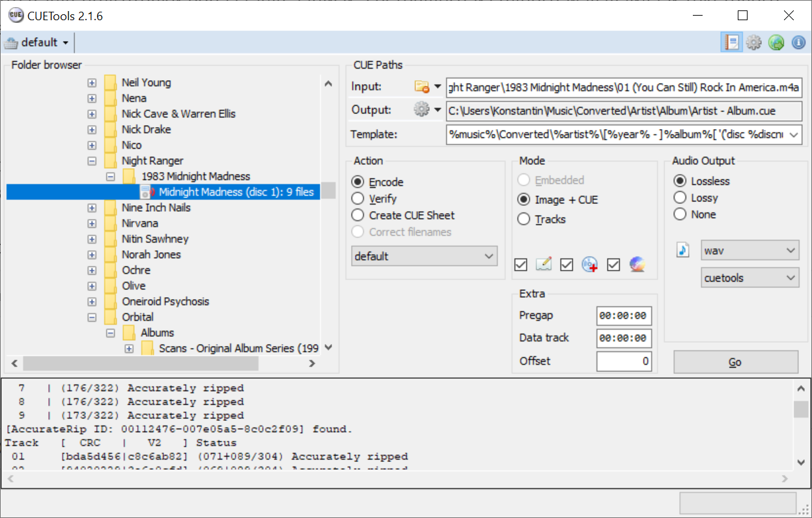
Task: Expand the Norah Jones folder
Action: point(92,255)
